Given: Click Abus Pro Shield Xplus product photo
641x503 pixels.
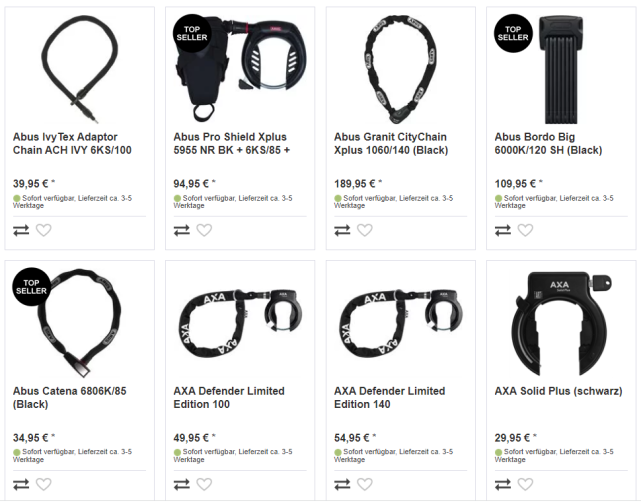Looking at the screenshot, I should point(240,69).
